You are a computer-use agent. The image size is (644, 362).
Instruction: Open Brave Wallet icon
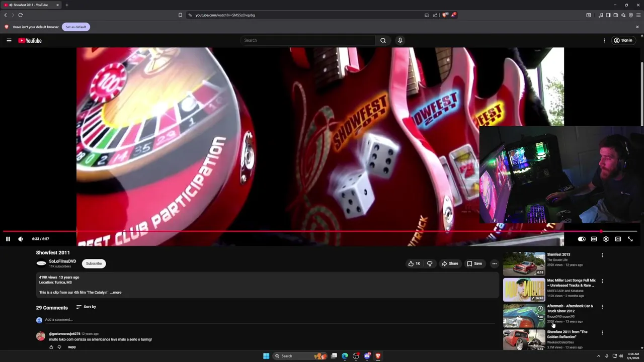pos(616,15)
